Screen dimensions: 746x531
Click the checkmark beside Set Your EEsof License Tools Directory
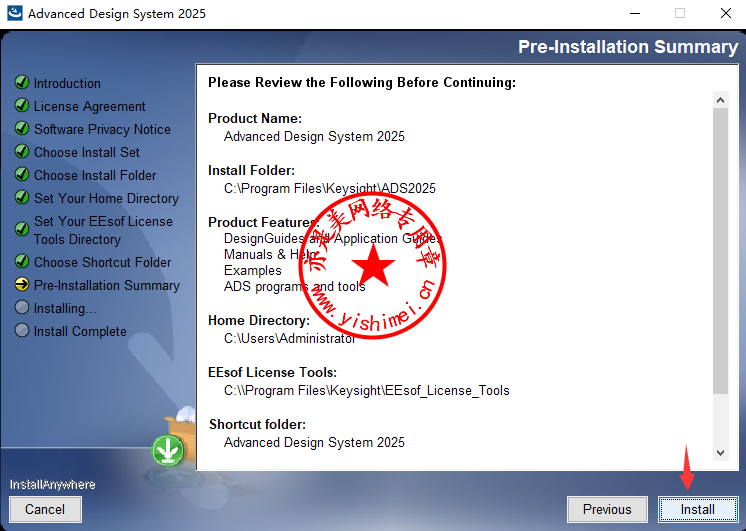22,229
